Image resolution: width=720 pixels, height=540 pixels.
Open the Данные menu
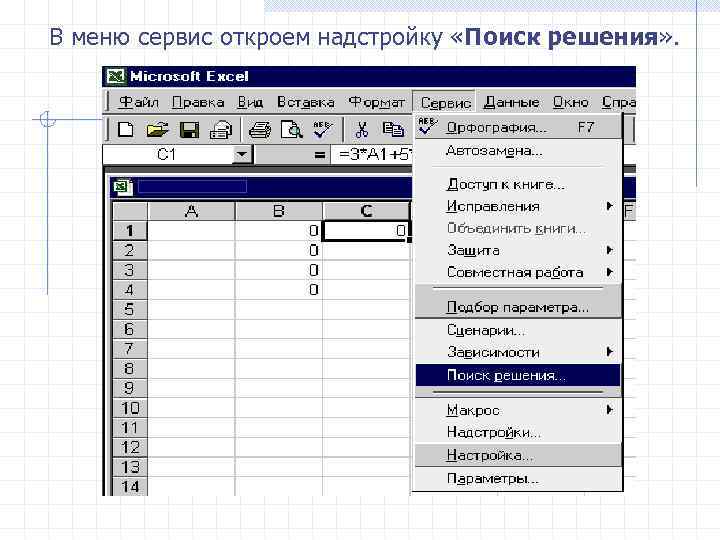point(511,102)
